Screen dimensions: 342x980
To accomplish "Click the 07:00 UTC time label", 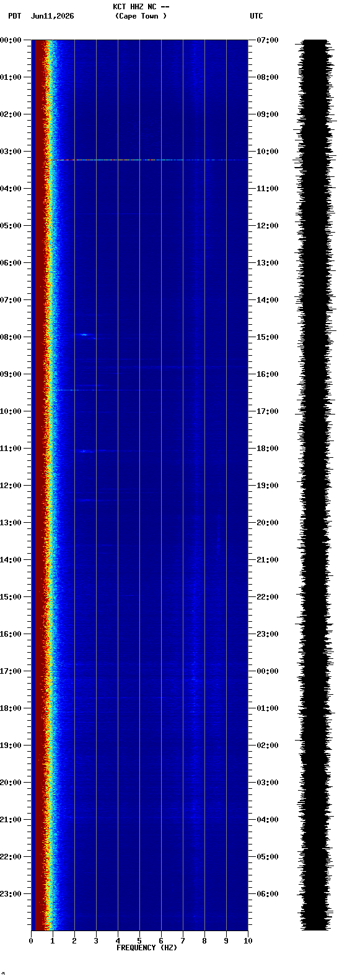I will (268, 40).
